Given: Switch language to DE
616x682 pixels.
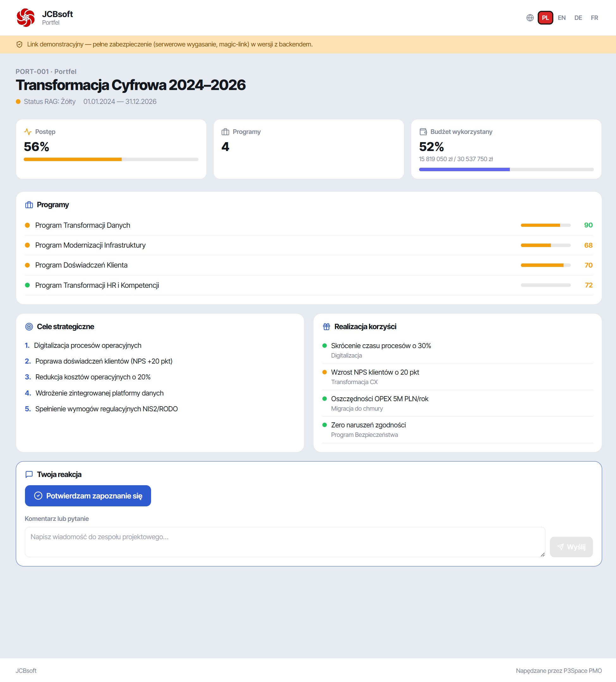Looking at the screenshot, I should click(x=578, y=18).
